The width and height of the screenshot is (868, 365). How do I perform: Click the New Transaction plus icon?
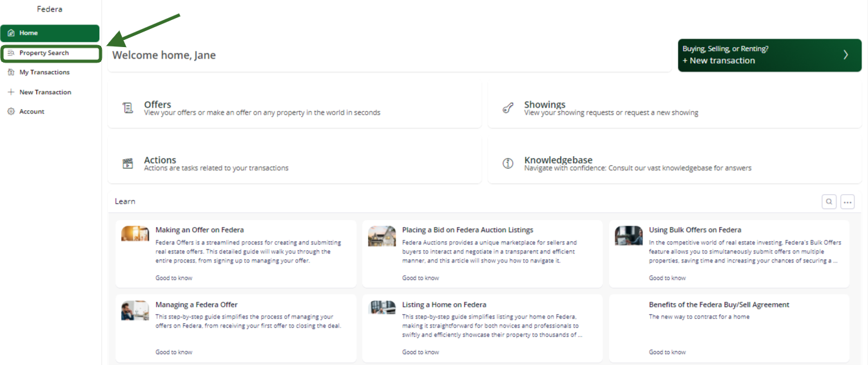point(11,92)
